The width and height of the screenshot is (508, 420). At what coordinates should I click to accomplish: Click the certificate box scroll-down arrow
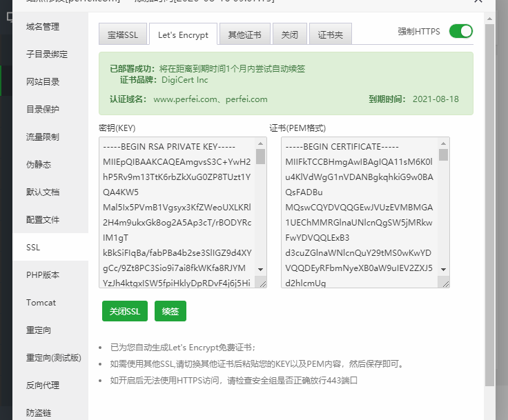(x=444, y=270)
